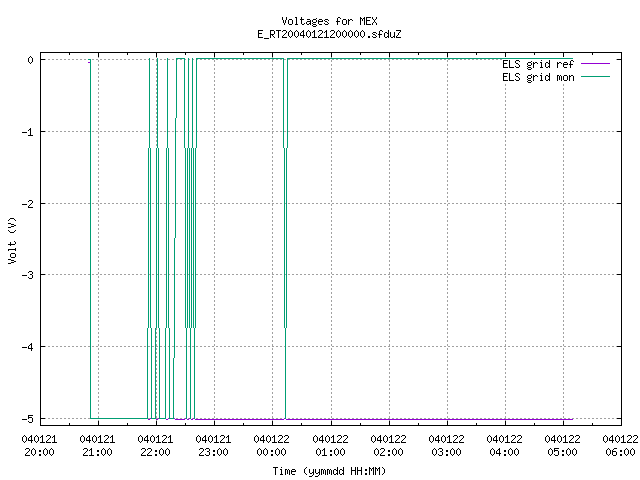Click the y-axis tick label -1
The image size is (640, 480).
(x=28, y=132)
